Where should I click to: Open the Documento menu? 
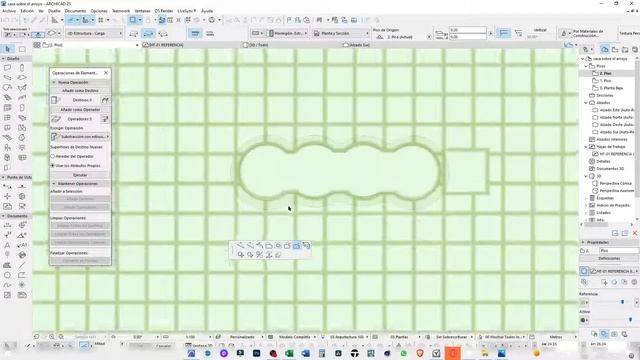pyautogui.click(x=76, y=11)
